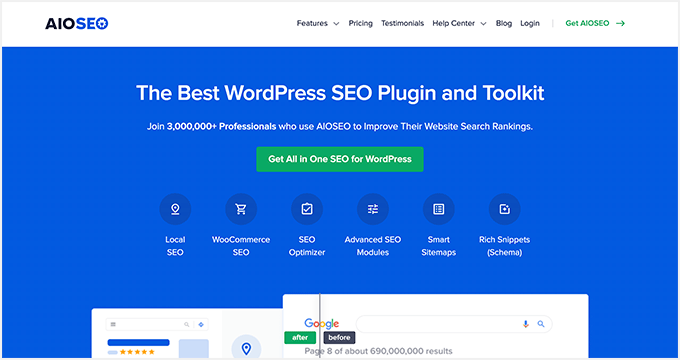This screenshot has height=360, width=680.
Task: Click Login
Action: (x=530, y=23)
